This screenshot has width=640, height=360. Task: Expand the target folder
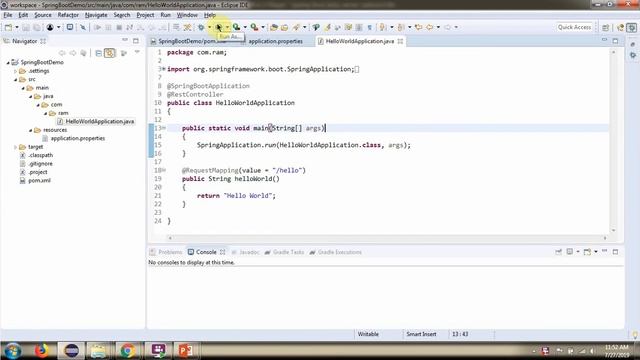click(16, 147)
